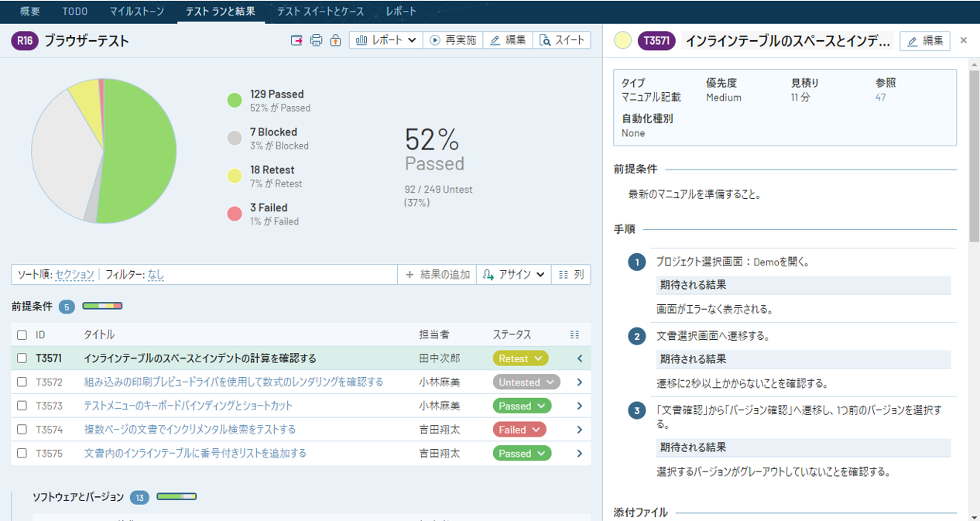Click the red Failed legend swatch
Image resolution: width=980 pixels, height=521 pixels.
point(235,214)
